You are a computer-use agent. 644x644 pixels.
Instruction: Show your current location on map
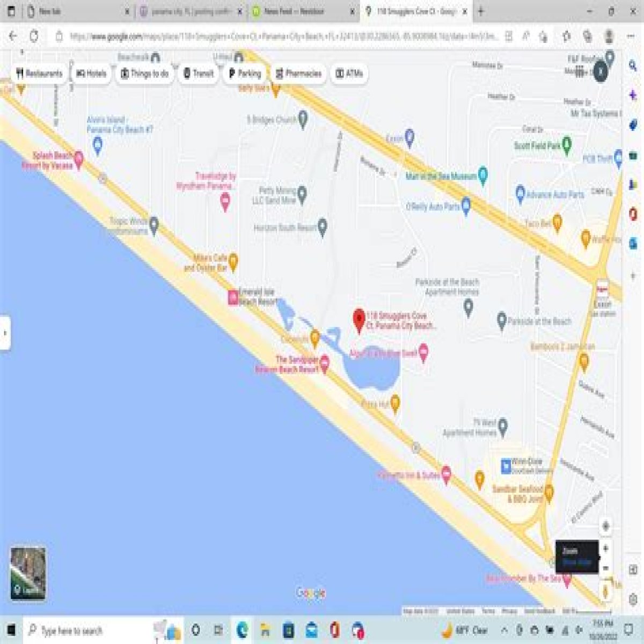pyautogui.click(x=605, y=526)
